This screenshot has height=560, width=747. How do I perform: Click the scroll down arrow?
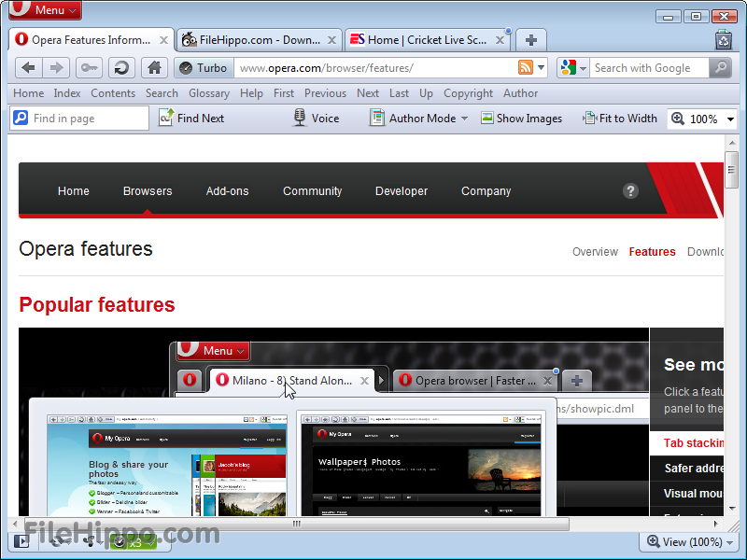coord(731,509)
